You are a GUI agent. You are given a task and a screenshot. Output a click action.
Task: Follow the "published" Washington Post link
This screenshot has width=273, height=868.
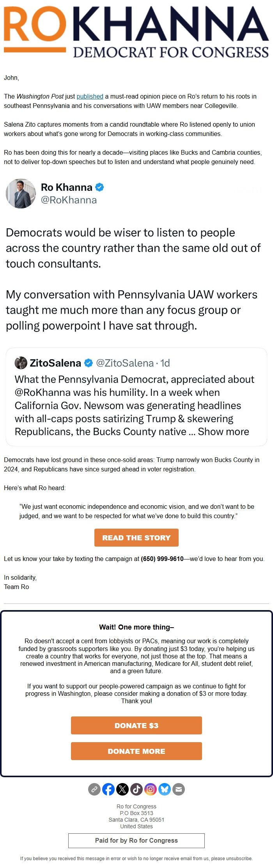(x=90, y=96)
